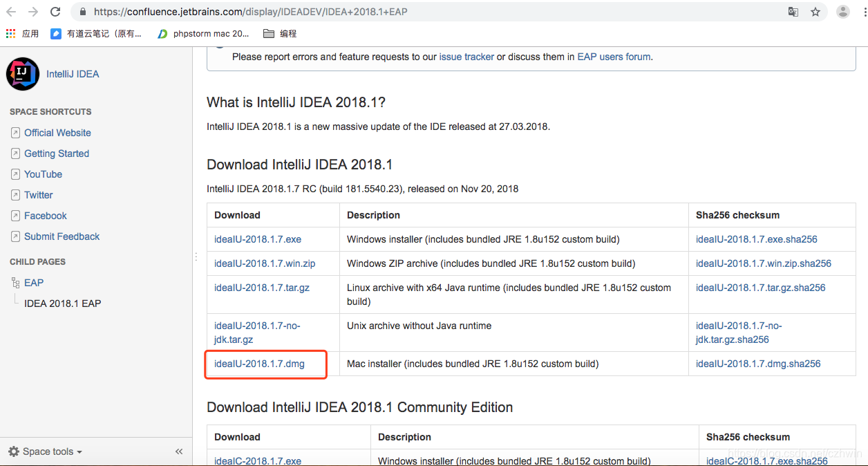The height and width of the screenshot is (466, 868).
Task: Click 'What is IntelliJ IDEA 2018.1?' heading
Action: click(296, 102)
